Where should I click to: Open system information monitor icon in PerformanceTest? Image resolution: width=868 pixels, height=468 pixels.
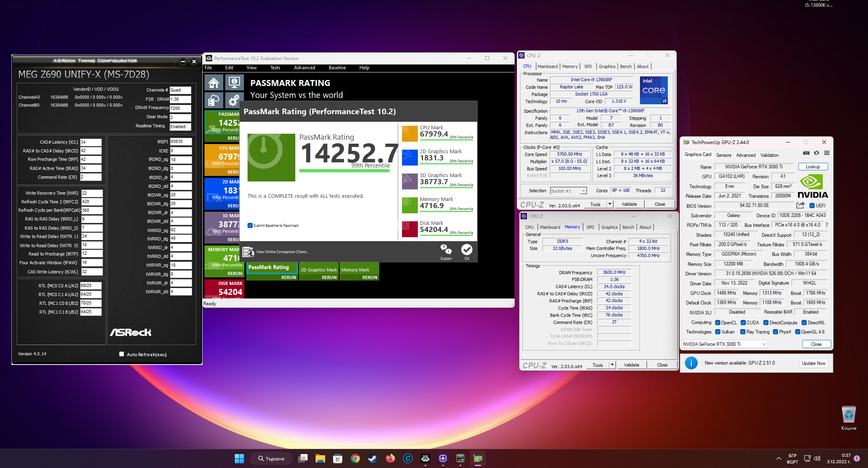pyautogui.click(x=234, y=83)
